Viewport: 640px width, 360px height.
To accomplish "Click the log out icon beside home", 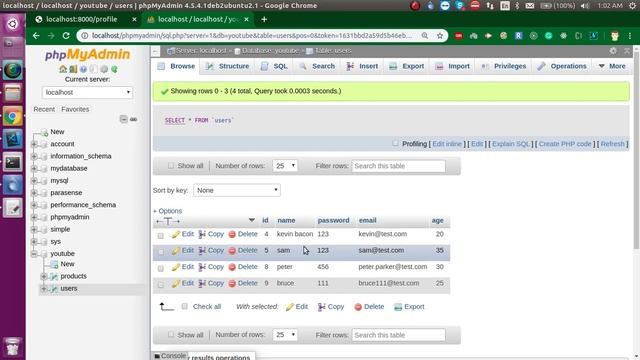I will tap(73, 69).
